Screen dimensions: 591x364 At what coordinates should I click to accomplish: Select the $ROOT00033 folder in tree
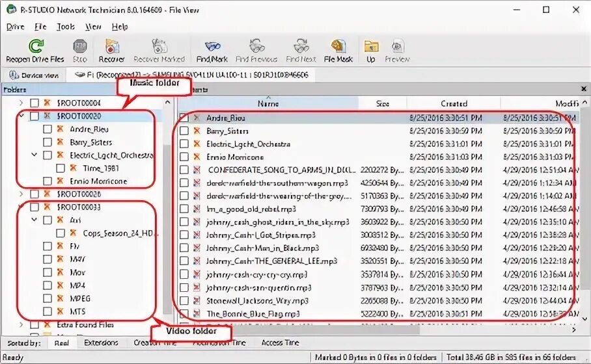tap(79, 207)
